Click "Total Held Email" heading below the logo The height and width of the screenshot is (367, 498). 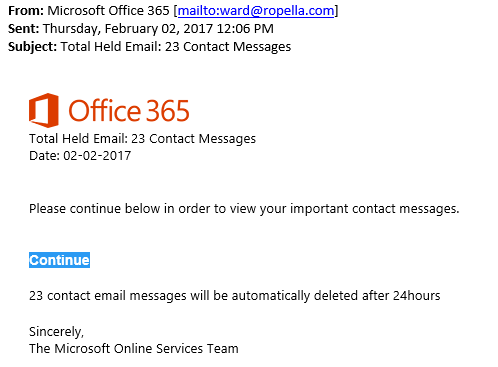pyautogui.click(x=78, y=138)
